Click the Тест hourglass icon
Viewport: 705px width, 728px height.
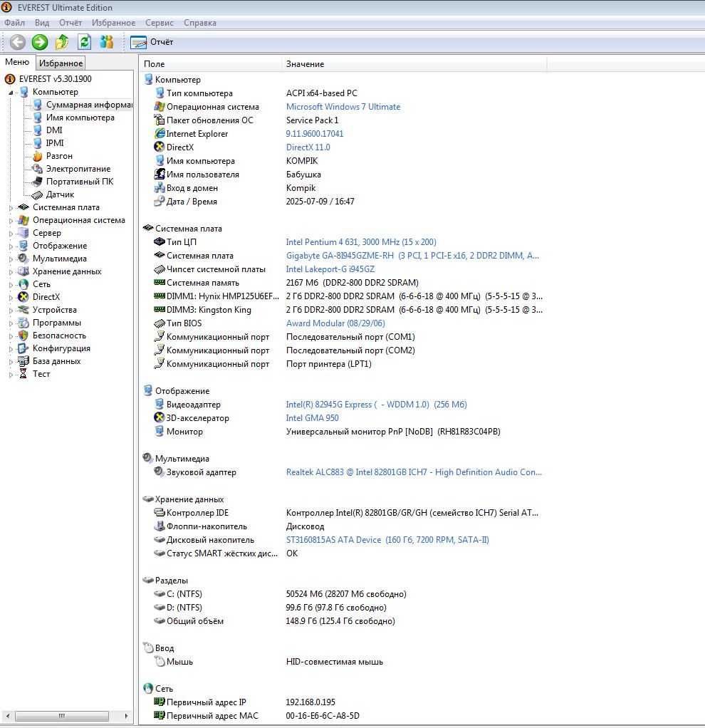point(23,374)
